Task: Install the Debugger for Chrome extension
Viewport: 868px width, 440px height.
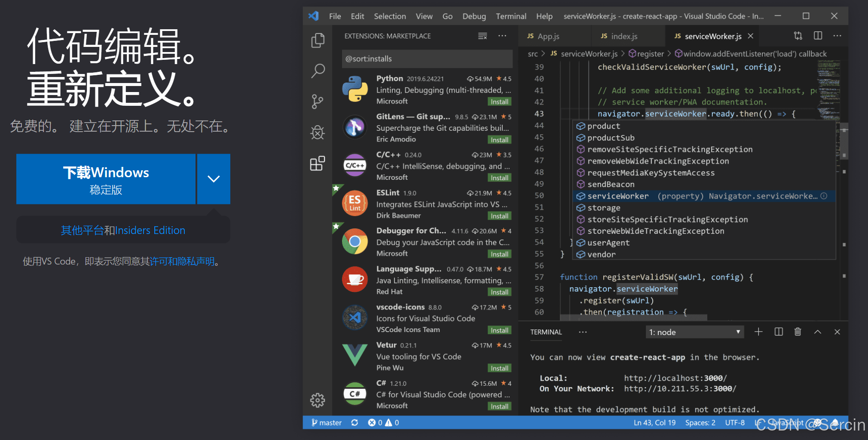Action: pos(499,254)
